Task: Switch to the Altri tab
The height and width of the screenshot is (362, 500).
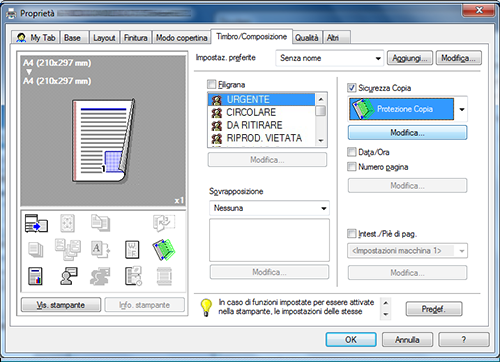Action: (x=336, y=38)
